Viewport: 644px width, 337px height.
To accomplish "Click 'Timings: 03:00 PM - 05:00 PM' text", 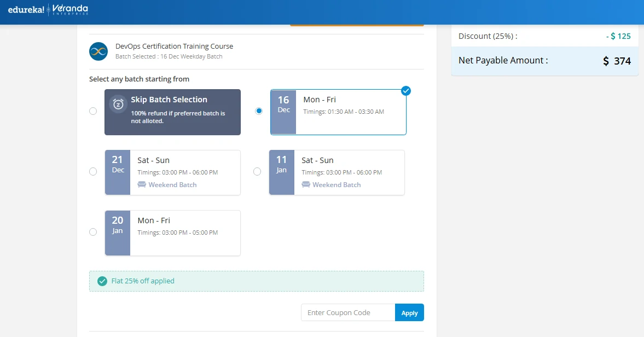I will pos(178,233).
